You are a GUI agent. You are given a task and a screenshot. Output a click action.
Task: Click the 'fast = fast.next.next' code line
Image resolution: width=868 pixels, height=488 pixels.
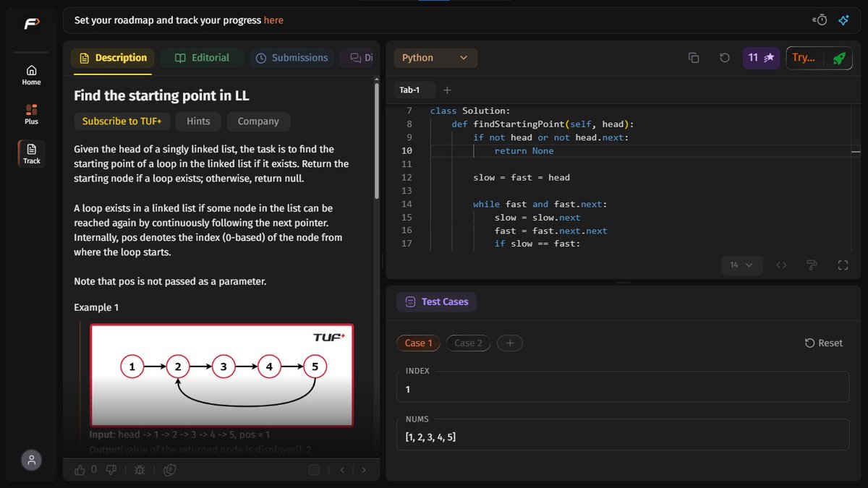(x=551, y=231)
